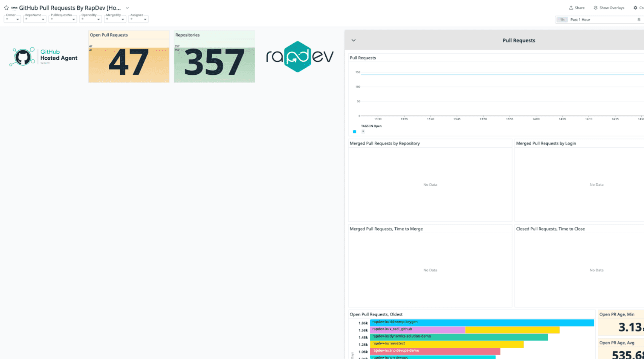Click the 1h time range badge
Screen dimensions: 644x362
pyautogui.click(x=562, y=20)
